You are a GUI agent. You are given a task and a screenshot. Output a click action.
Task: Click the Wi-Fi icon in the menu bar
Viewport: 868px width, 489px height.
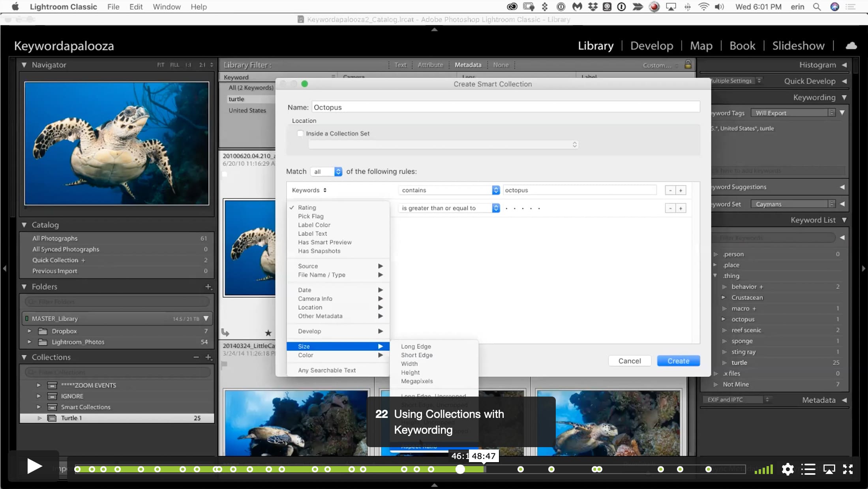click(x=703, y=7)
